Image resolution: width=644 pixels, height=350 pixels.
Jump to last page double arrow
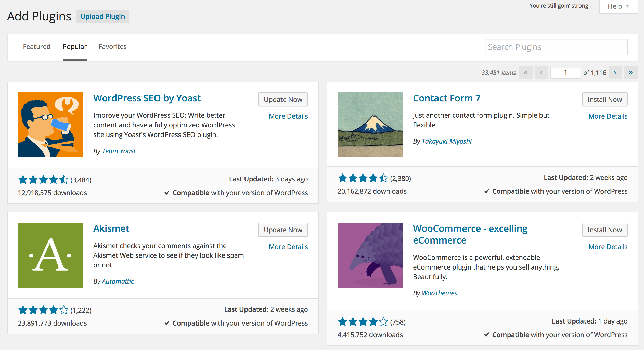click(x=630, y=73)
